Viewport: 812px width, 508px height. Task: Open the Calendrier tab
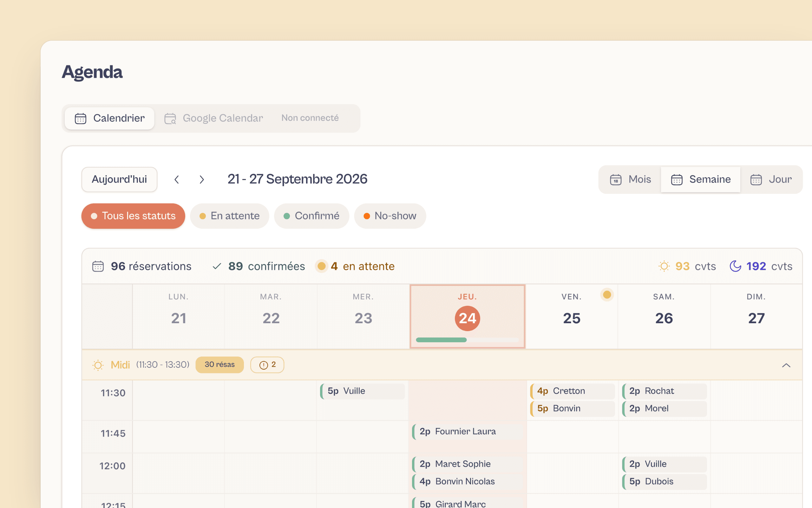click(109, 118)
